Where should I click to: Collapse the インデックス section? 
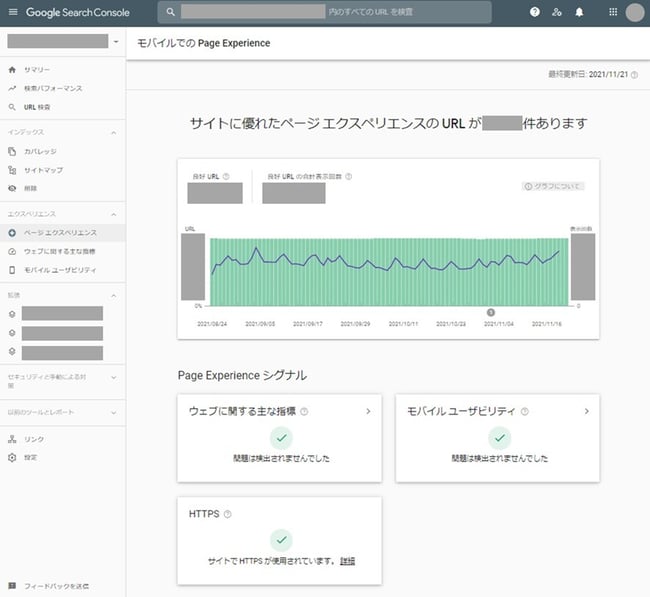(113, 132)
